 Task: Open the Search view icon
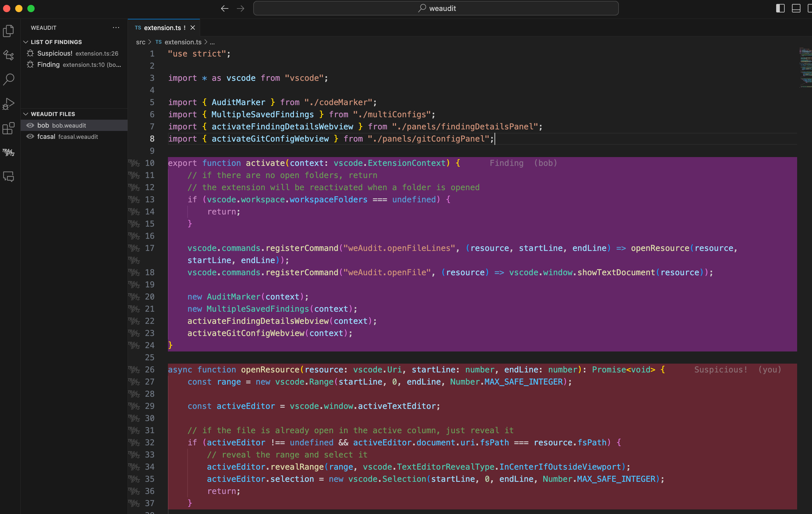click(x=9, y=80)
